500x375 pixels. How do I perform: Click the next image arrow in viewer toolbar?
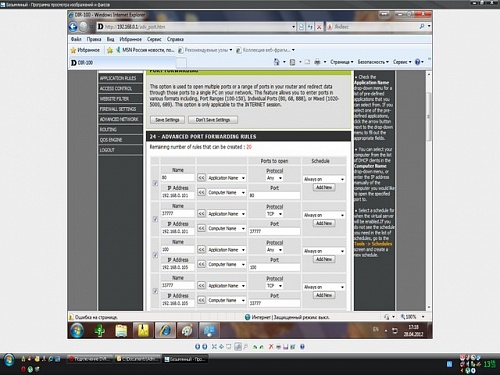coord(205,347)
